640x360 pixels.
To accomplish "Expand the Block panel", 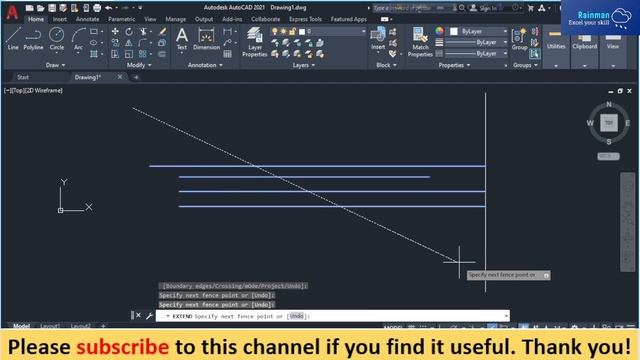I will coord(386,65).
